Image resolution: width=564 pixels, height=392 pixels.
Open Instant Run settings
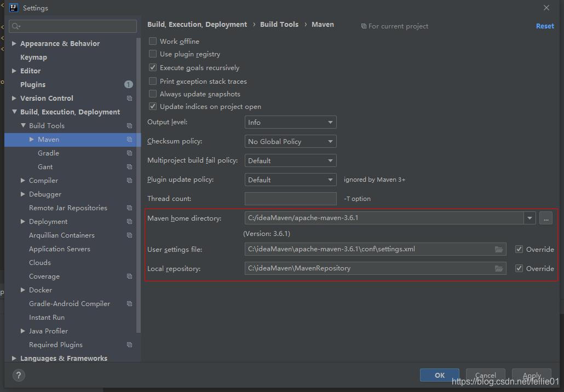tap(47, 317)
